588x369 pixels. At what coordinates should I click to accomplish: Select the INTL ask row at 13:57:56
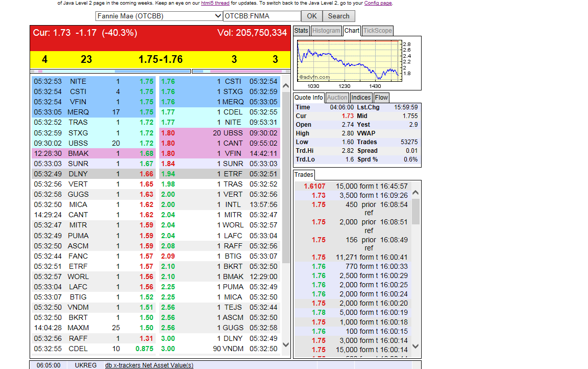pyautogui.click(x=219, y=204)
